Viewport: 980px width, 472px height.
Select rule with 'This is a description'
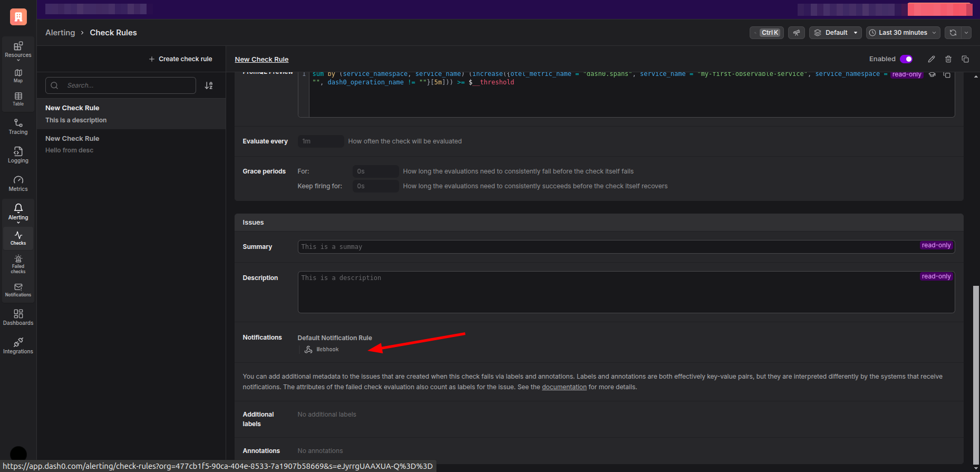point(131,114)
